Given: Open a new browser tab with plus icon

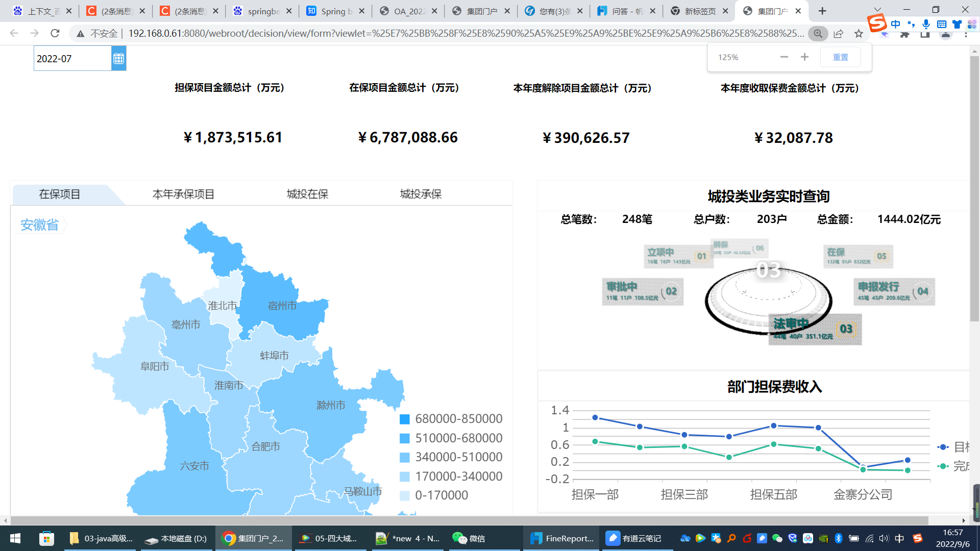Looking at the screenshot, I should [x=822, y=11].
